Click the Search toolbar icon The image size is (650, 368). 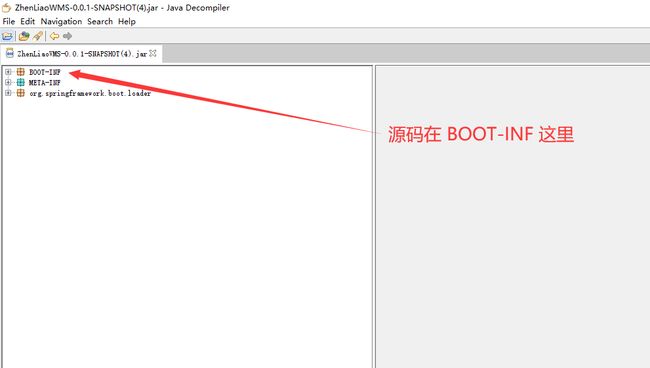[x=38, y=36]
